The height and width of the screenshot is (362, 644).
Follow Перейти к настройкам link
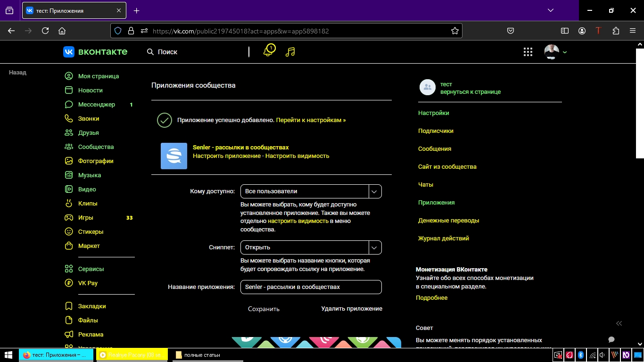click(x=311, y=120)
